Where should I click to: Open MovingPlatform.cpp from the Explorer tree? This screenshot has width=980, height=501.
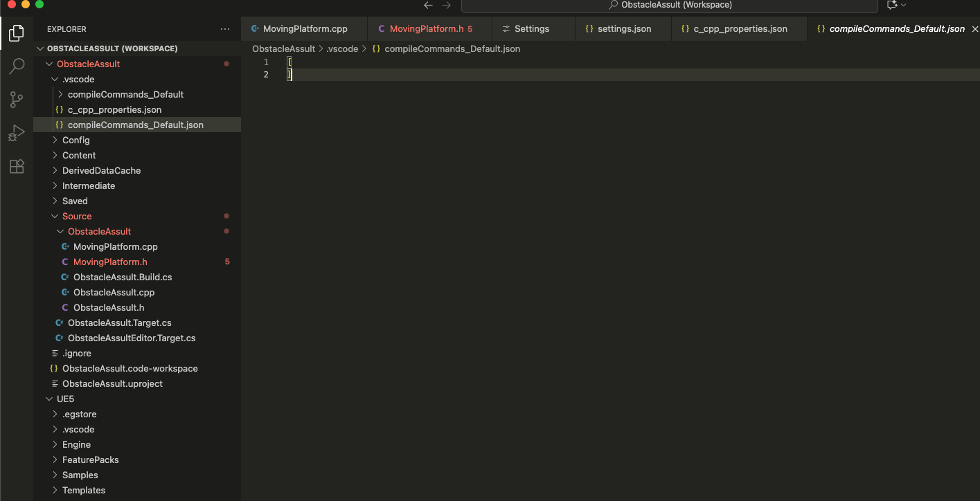pyautogui.click(x=137, y=246)
